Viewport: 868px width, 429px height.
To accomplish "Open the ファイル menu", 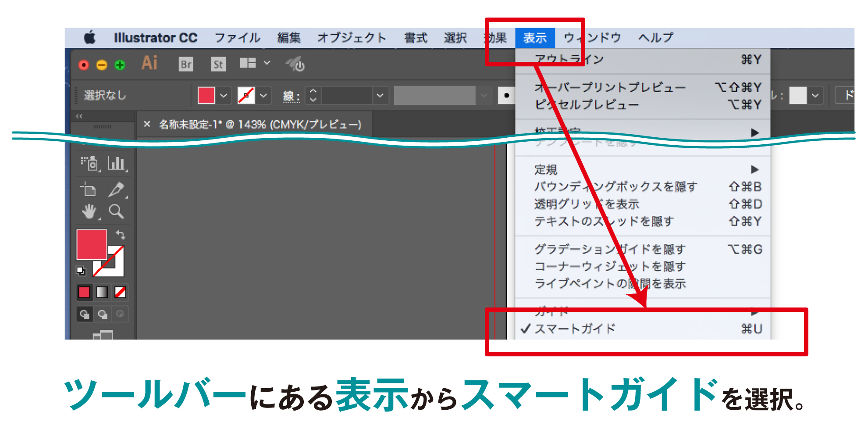I will [237, 38].
